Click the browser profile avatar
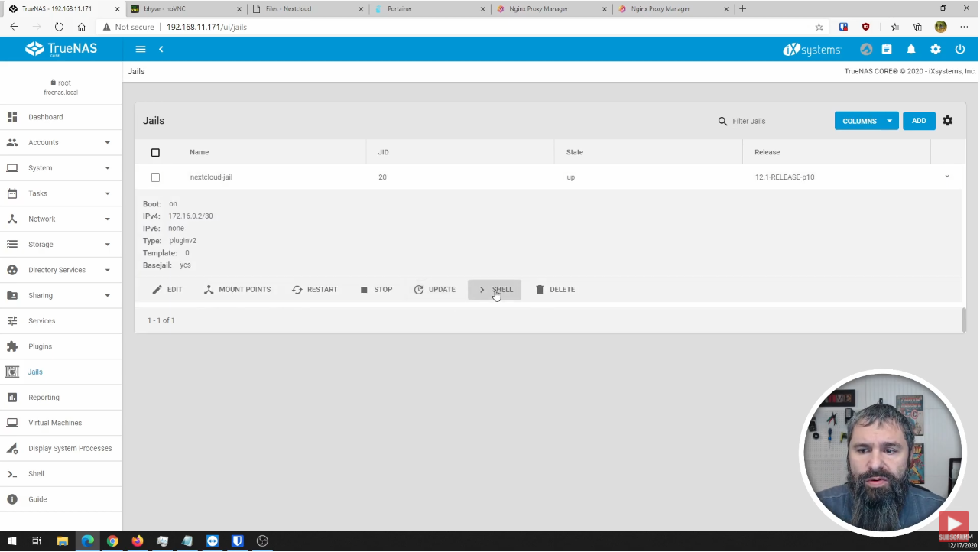The width and height of the screenshot is (980, 552). click(x=941, y=27)
